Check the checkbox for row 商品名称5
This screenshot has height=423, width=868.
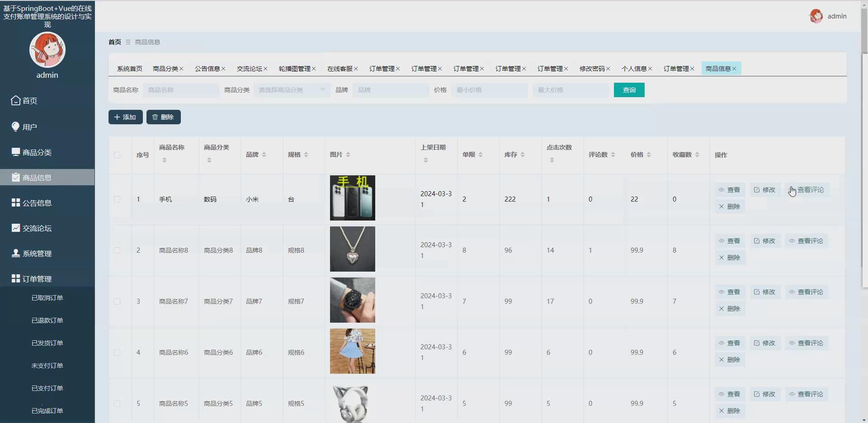click(x=117, y=404)
